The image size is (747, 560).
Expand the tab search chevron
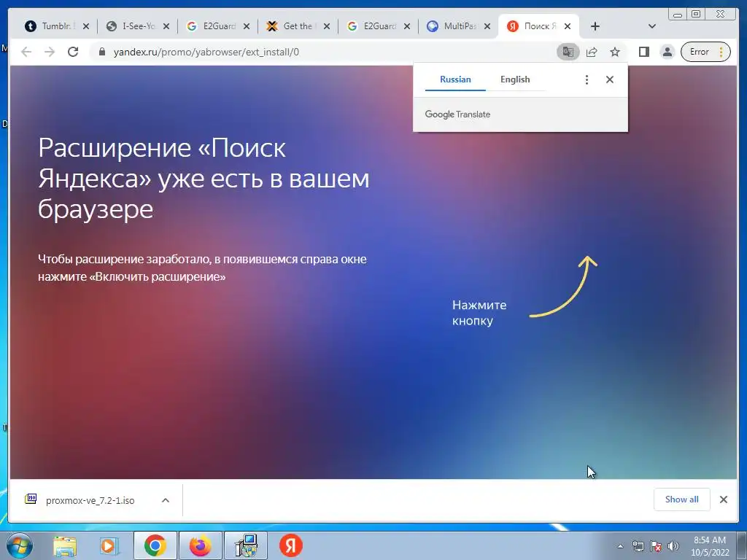(x=652, y=27)
